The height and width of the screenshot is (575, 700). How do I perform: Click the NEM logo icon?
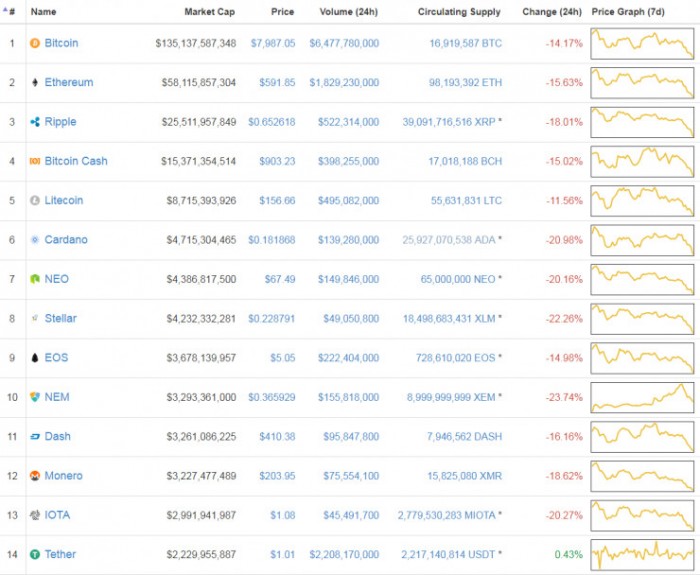click(35, 397)
